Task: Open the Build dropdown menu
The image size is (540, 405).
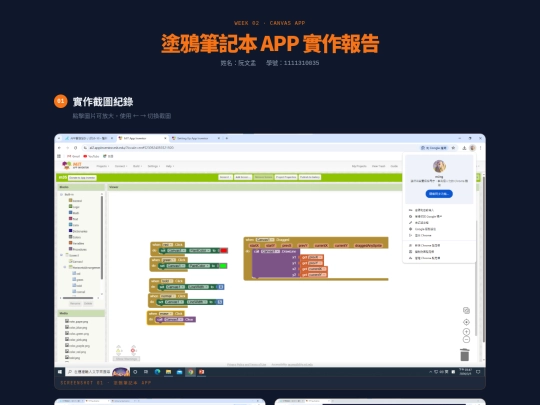Action: click(137, 166)
